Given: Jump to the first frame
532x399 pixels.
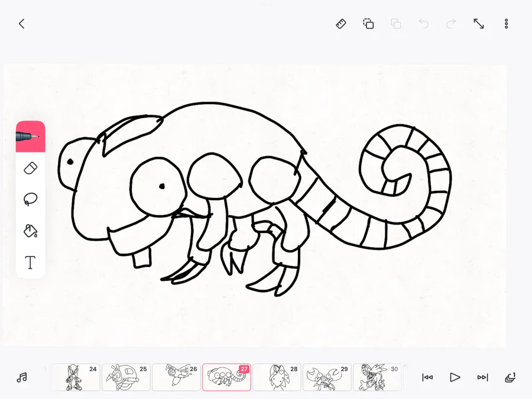Looking at the screenshot, I should 427,377.
